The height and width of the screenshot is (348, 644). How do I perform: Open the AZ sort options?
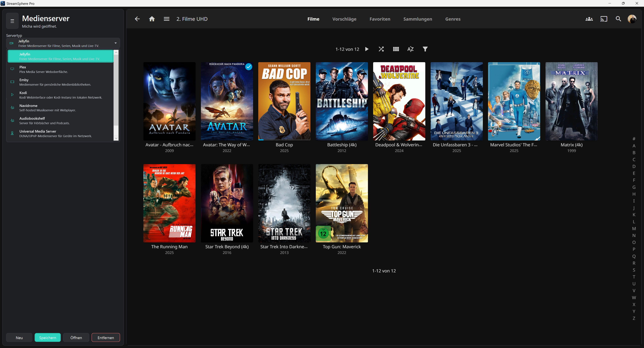click(x=411, y=49)
